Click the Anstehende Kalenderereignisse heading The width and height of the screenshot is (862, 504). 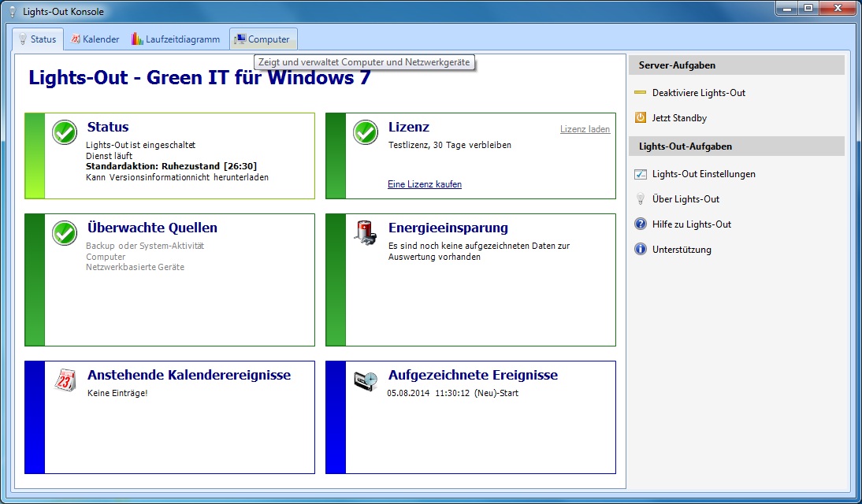tap(189, 375)
